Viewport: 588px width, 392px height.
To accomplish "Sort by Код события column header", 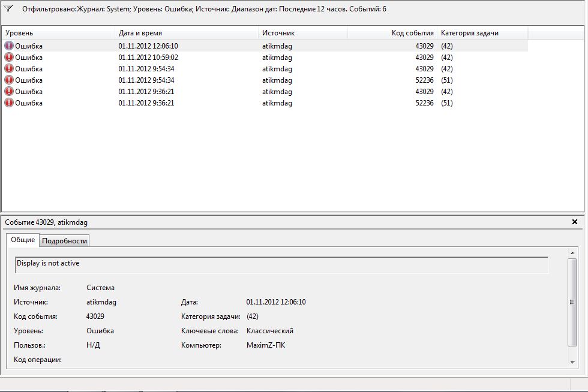I will [x=392, y=33].
